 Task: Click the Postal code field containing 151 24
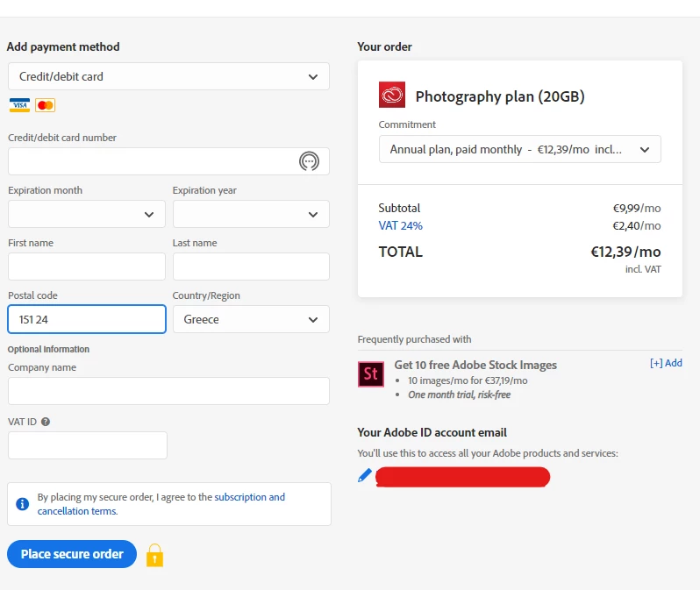click(x=87, y=319)
